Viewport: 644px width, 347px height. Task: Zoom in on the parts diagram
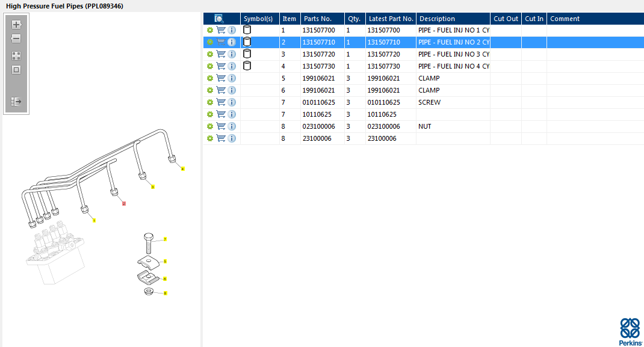[16, 25]
